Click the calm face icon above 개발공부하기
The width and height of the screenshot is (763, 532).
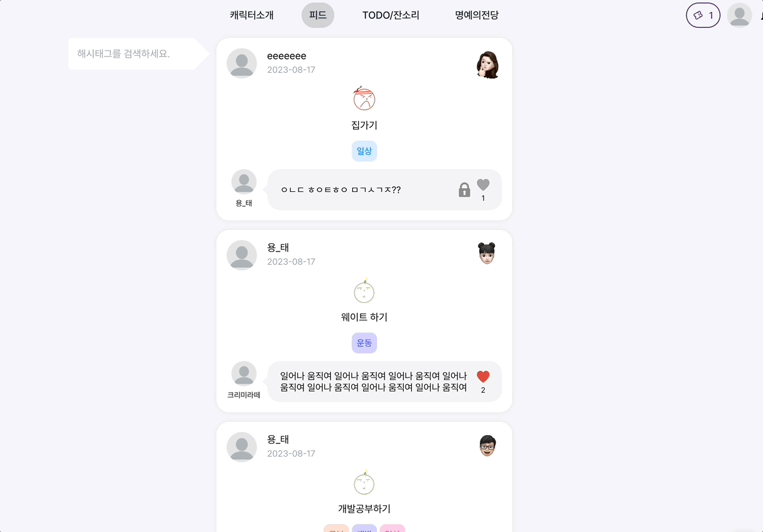pos(364,483)
